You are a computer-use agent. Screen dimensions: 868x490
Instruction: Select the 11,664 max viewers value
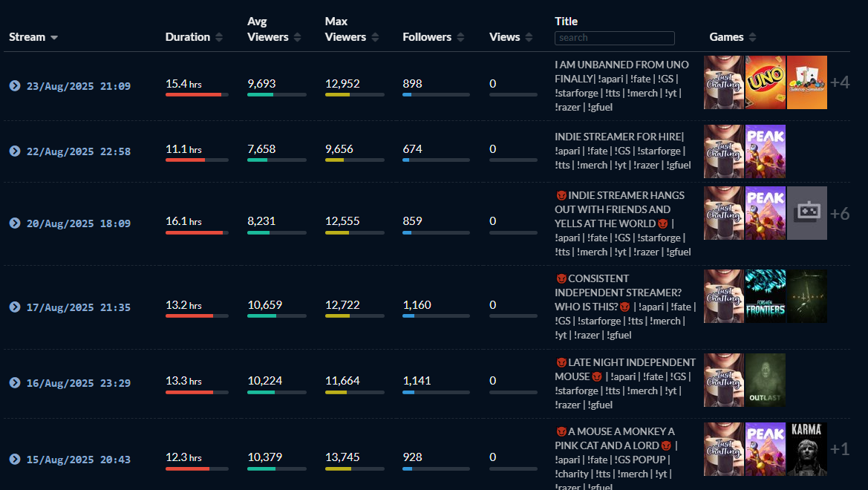click(342, 380)
